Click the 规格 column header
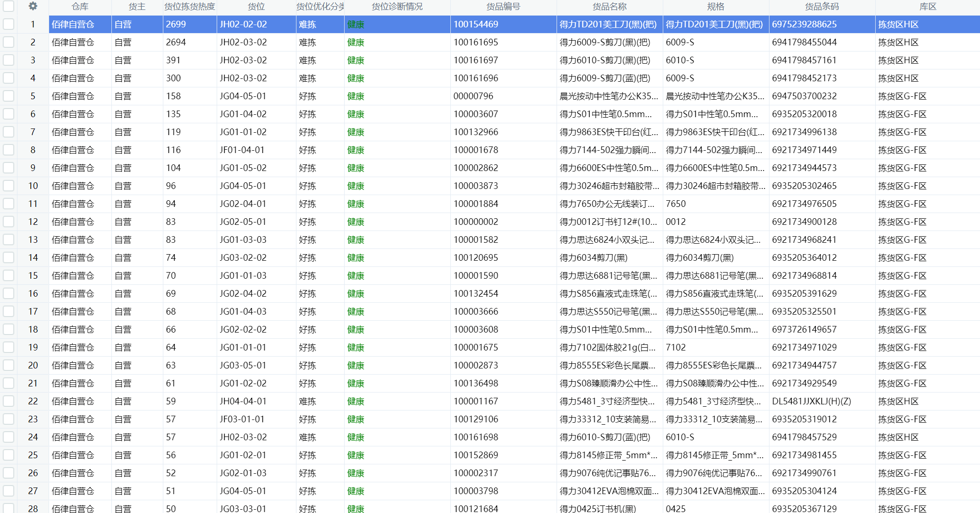 tap(716, 7)
